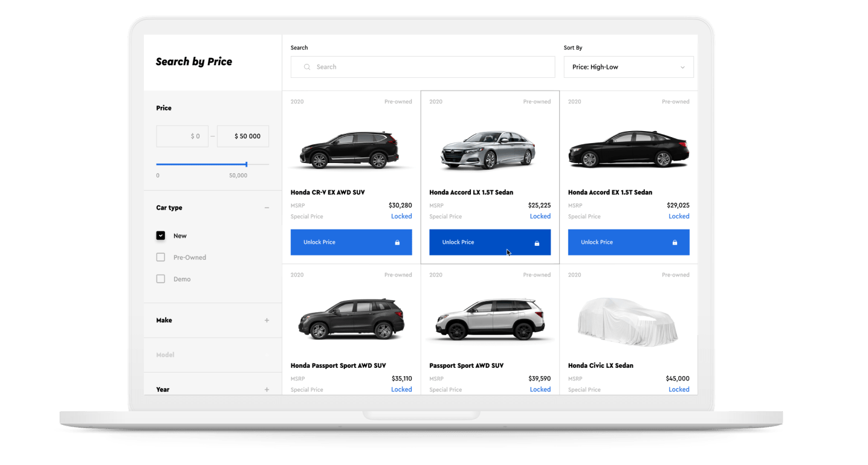Click the chevron on the Sort By dropdown
This screenshot has height=465, width=868.
[x=683, y=67]
